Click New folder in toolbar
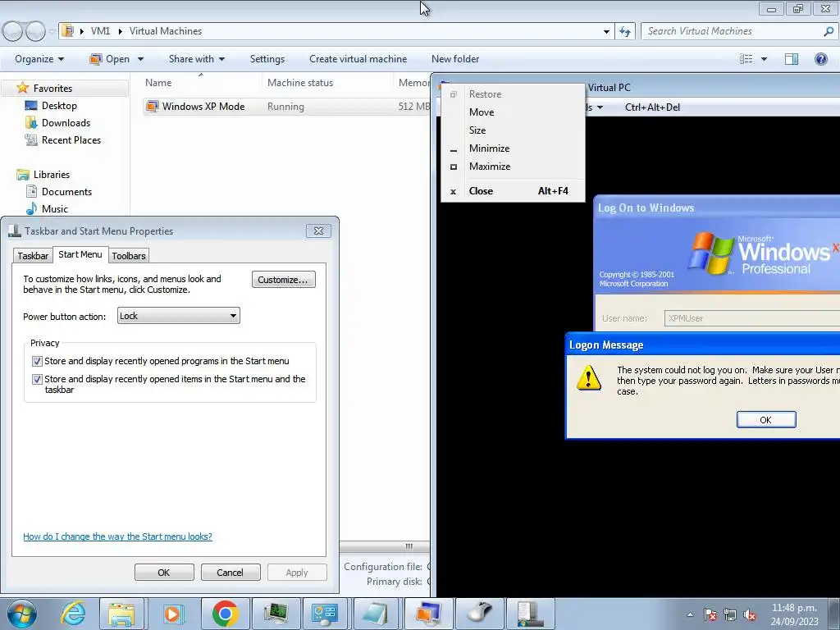The image size is (840, 630). coord(455,59)
